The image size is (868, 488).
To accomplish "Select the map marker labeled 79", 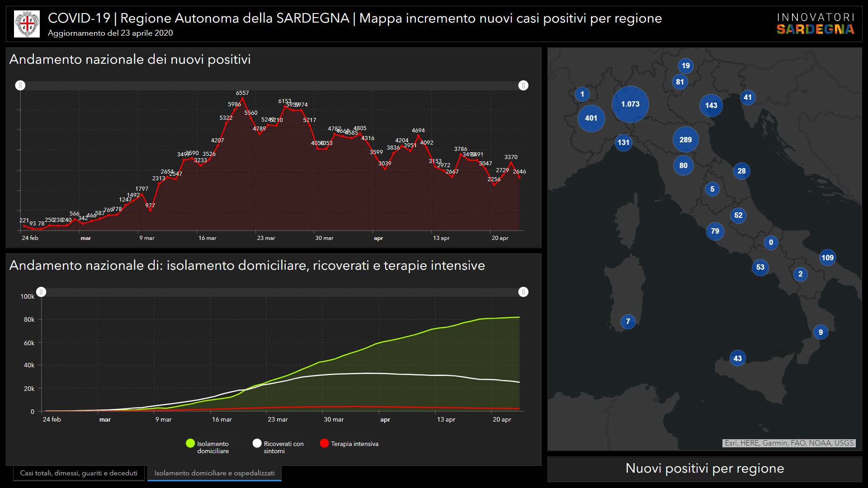I will pos(715,231).
